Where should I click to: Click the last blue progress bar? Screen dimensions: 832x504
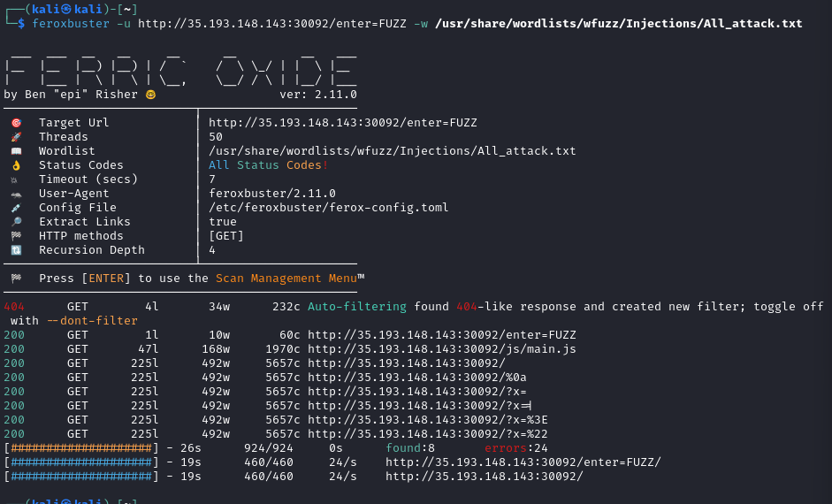click(81, 477)
